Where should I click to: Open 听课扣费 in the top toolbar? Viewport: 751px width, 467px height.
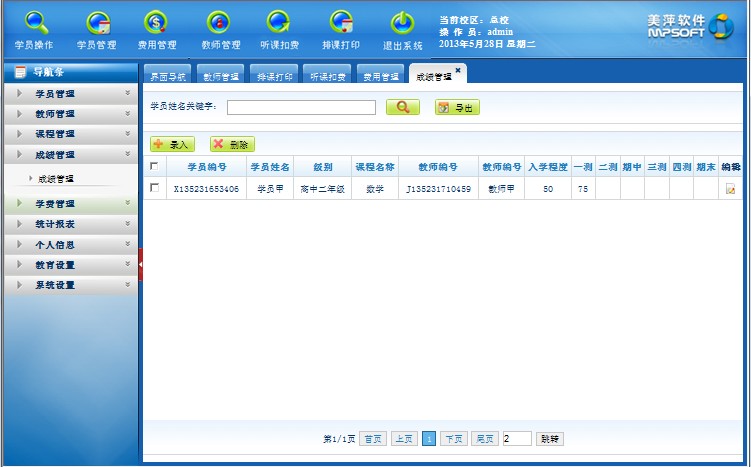pyautogui.click(x=281, y=29)
